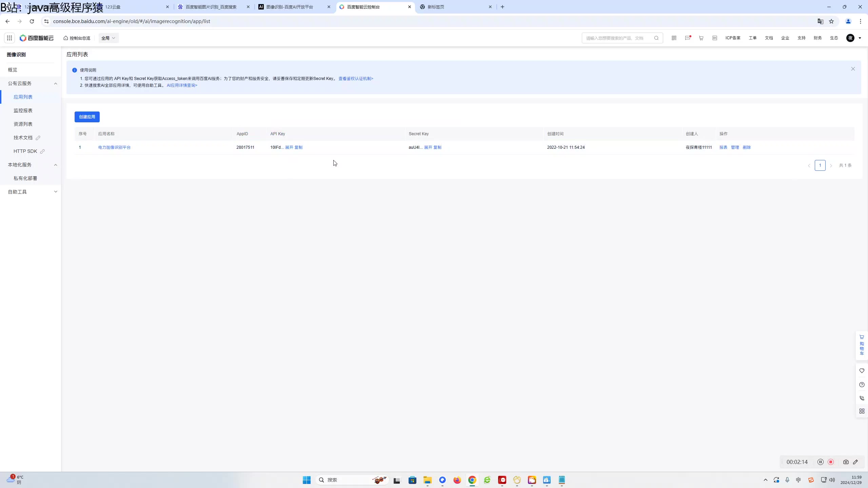Open File Explorer from taskbar
Image resolution: width=868 pixels, height=488 pixels.
tap(427, 480)
